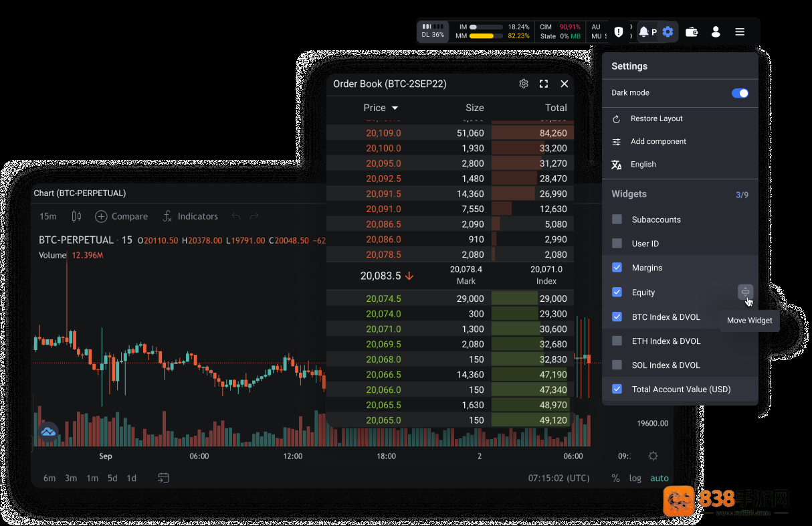Toggle the log scale option
The image size is (812, 526).
click(x=635, y=478)
